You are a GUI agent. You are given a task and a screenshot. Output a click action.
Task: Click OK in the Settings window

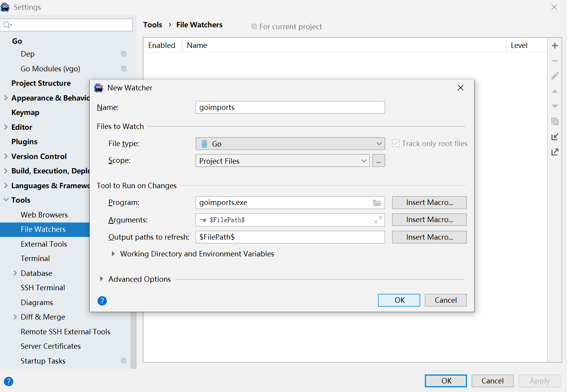[x=446, y=381]
